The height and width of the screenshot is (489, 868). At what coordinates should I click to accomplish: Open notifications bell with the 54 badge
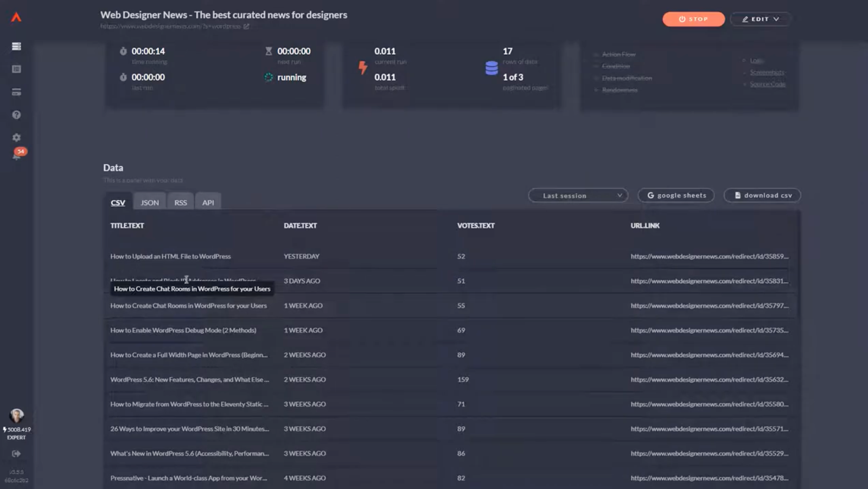pos(17,155)
